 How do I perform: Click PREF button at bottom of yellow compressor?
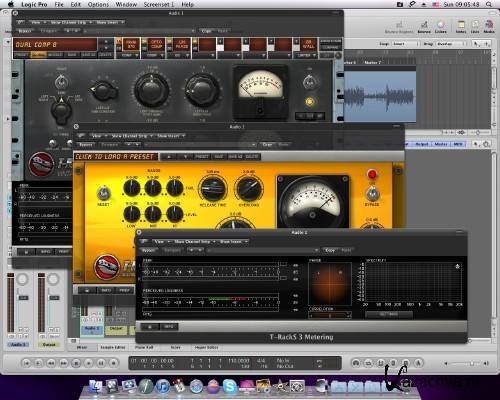(x=125, y=290)
